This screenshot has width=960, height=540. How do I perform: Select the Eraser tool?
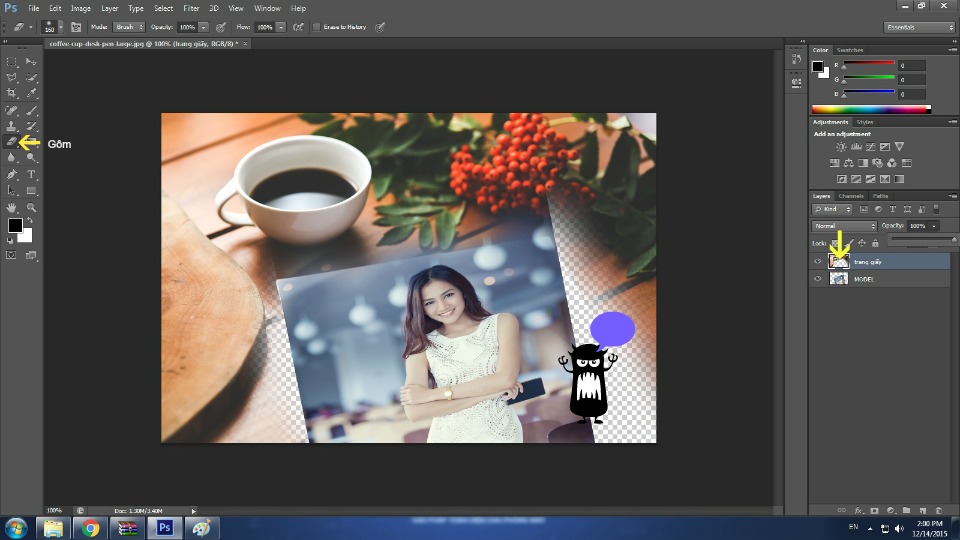pos(12,142)
